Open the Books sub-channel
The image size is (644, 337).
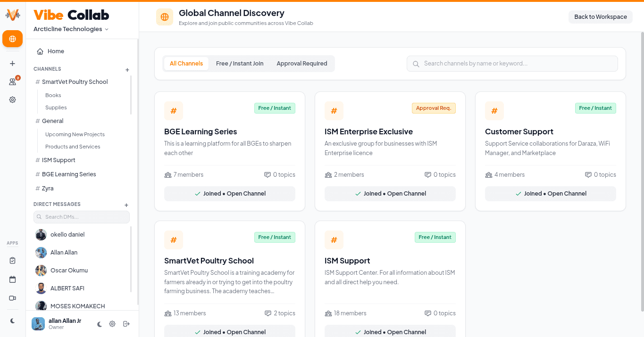coord(53,95)
